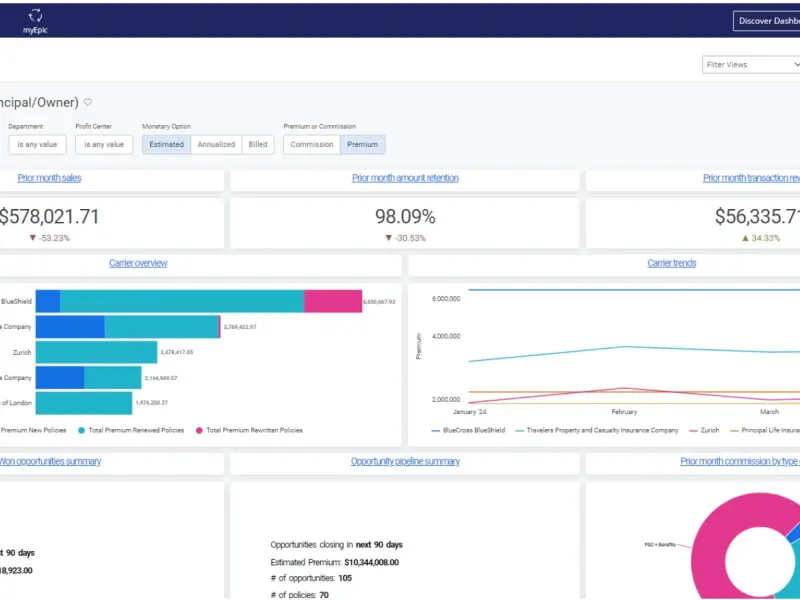Open the Department filter dropdown

pyautogui.click(x=37, y=144)
